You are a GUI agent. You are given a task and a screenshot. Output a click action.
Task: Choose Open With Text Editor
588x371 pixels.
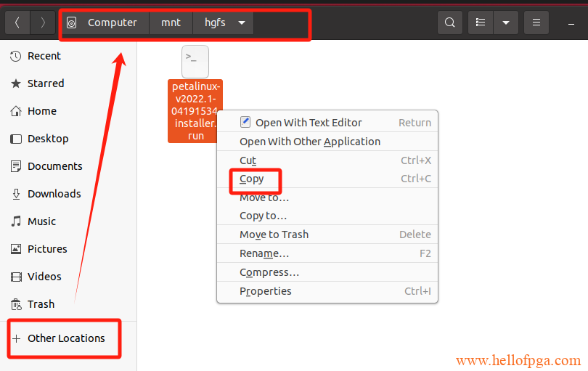pos(327,122)
